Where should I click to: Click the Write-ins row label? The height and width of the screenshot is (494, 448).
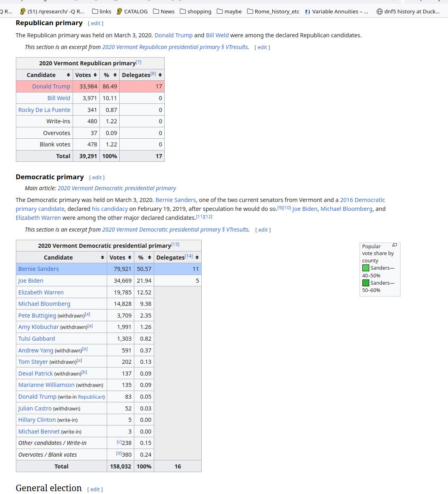[x=58, y=121]
